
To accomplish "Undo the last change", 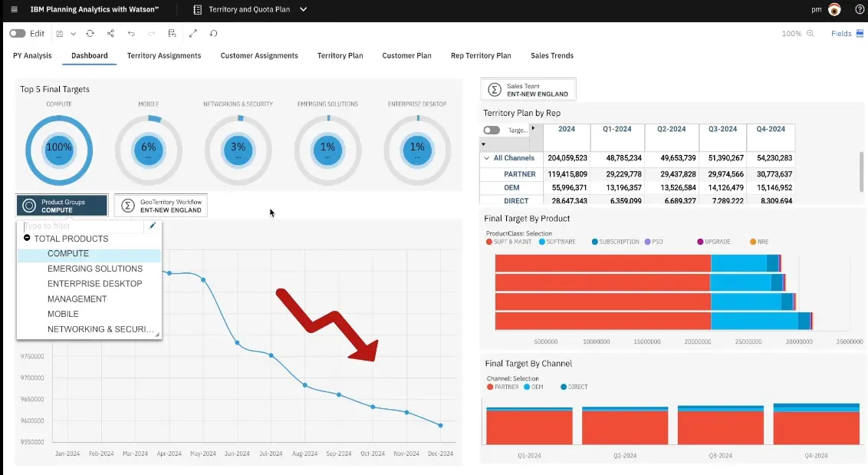I will (x=130, y=33).
